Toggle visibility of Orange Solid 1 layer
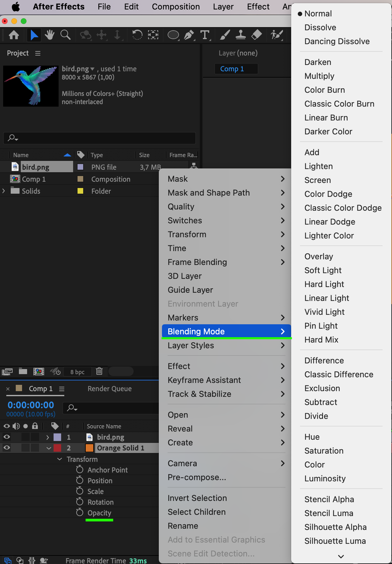The width and height of the screenshot is (392, 564). point(7,448)
